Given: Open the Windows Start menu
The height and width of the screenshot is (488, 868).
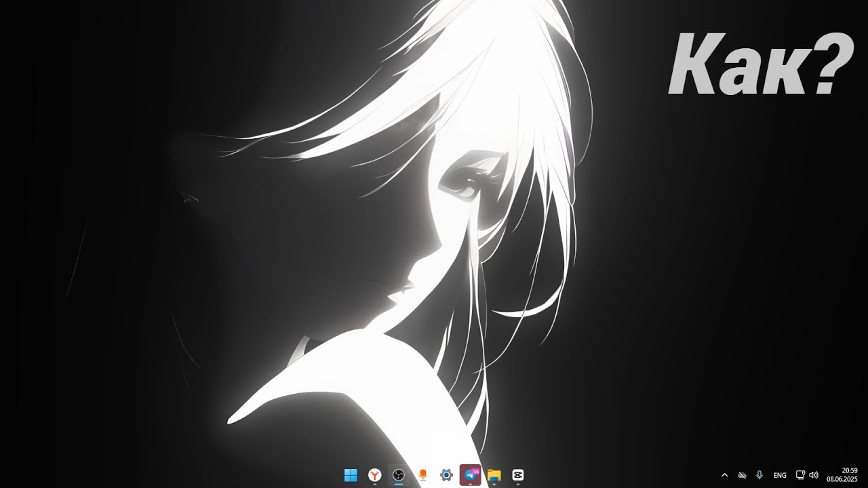Looking at the screenshot, I should (x=351, y=475).
